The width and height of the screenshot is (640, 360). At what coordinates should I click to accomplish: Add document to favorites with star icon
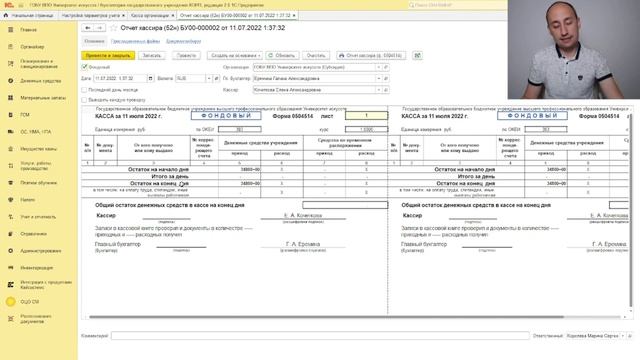(x=114, y=28)
